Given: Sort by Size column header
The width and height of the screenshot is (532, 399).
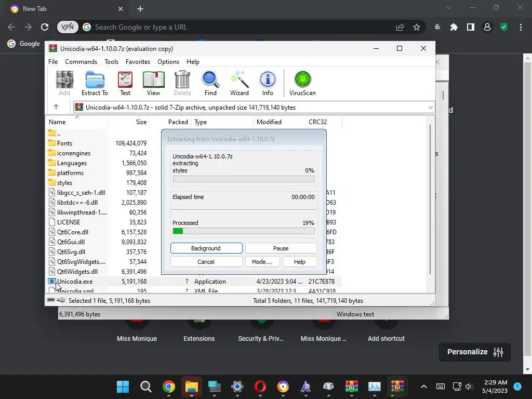Looking at the screenshot, I should pos(129,122).
